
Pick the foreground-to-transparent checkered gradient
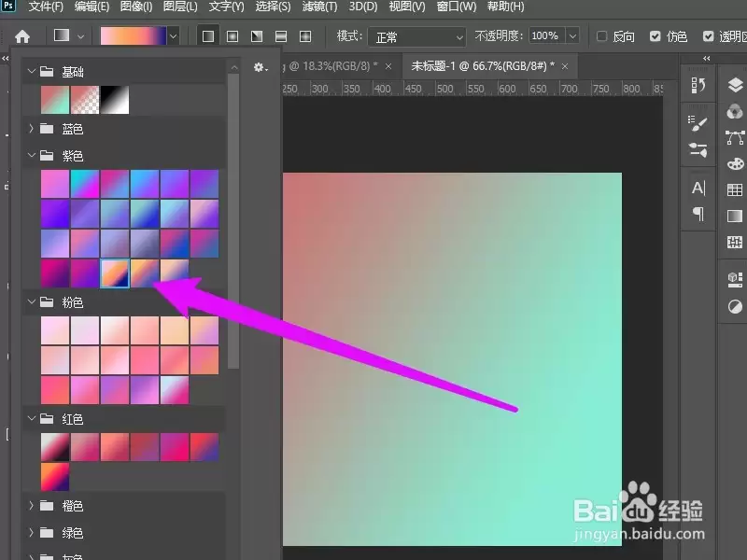click(85, 100)
